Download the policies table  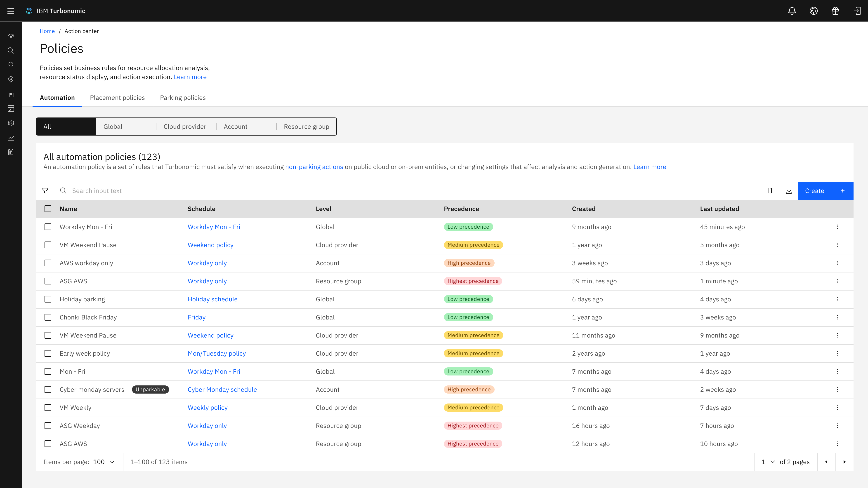tap(789, 191)
